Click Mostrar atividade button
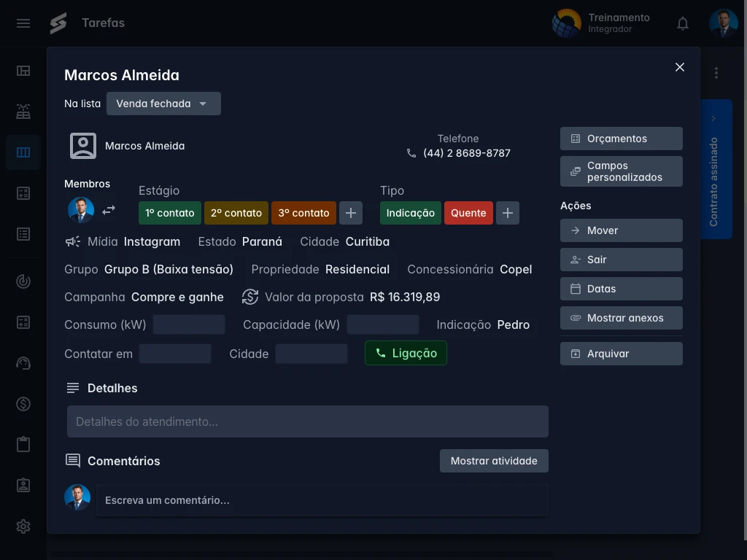Screen dimensions: 747x560 [x=494, y=461]
